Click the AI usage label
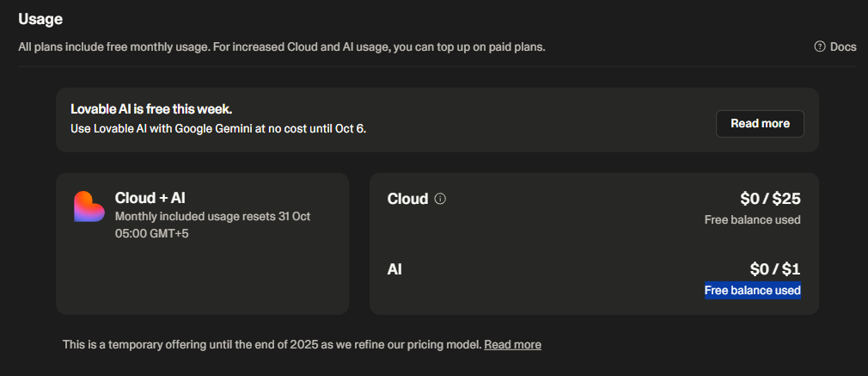 (394, 269)
